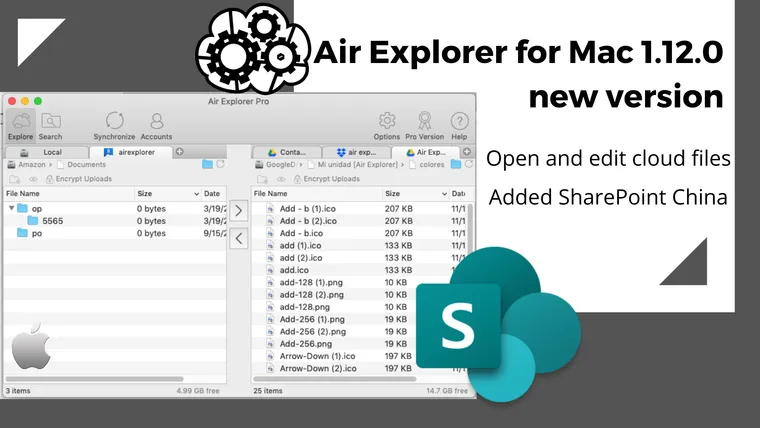The width and height of the screenshot is (760, 428).
Task: Add new tab in left pane
Action: point(180,152)
